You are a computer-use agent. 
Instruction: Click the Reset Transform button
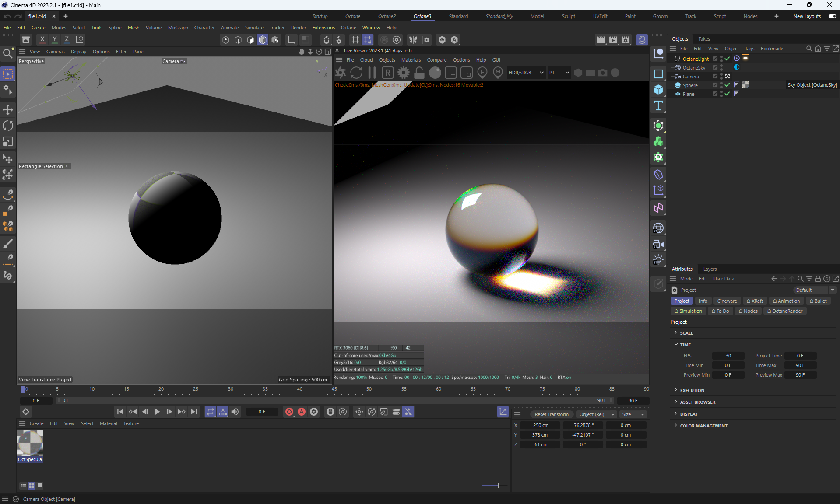coord(551,414)
